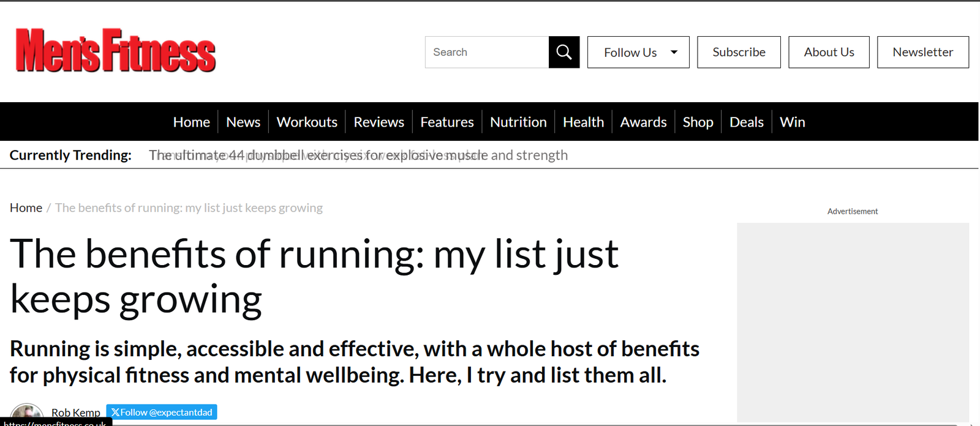Select Workouts in the navigation bar
The height and width of the screenshot is (426, 980).
coord(307,122)
